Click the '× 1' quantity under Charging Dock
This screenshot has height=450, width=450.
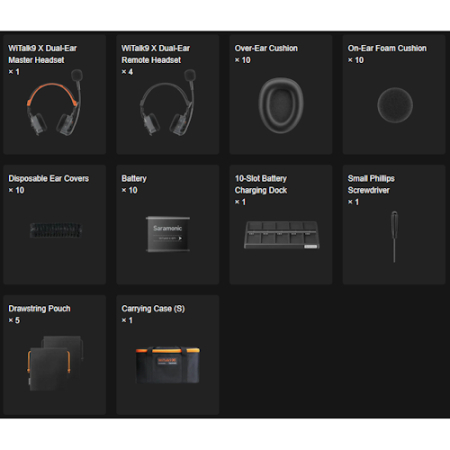click(240, 202)
